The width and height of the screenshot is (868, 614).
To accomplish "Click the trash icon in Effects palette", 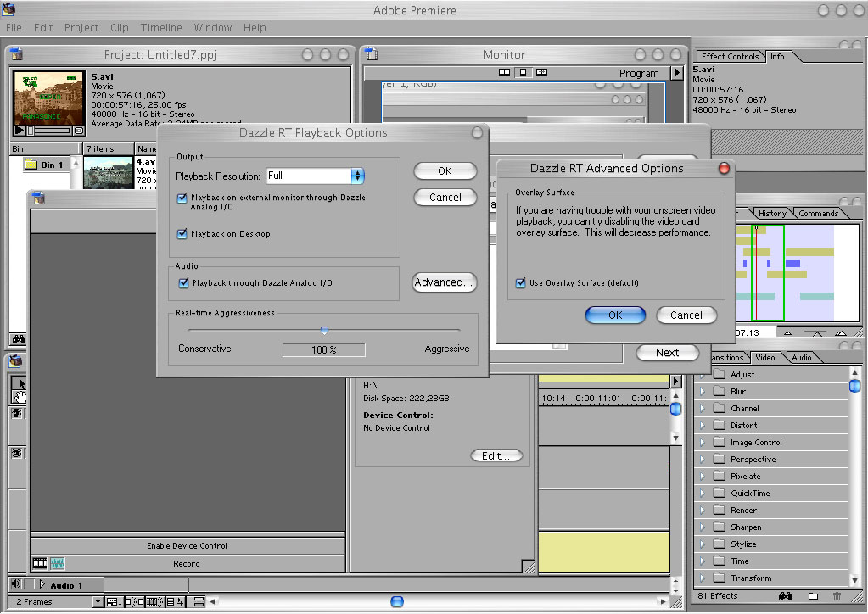I will pyautogui.click(x=837, y=595).
